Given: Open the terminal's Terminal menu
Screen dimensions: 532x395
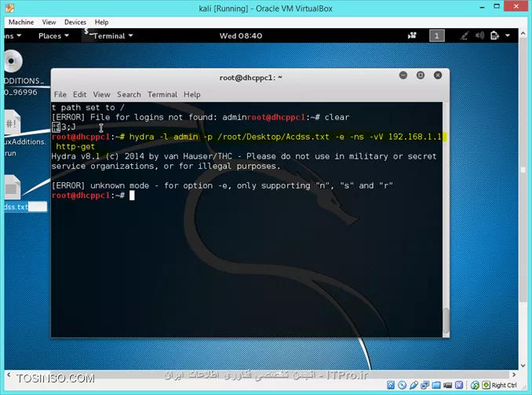Looking at the screenshot, I should (162, 94).
